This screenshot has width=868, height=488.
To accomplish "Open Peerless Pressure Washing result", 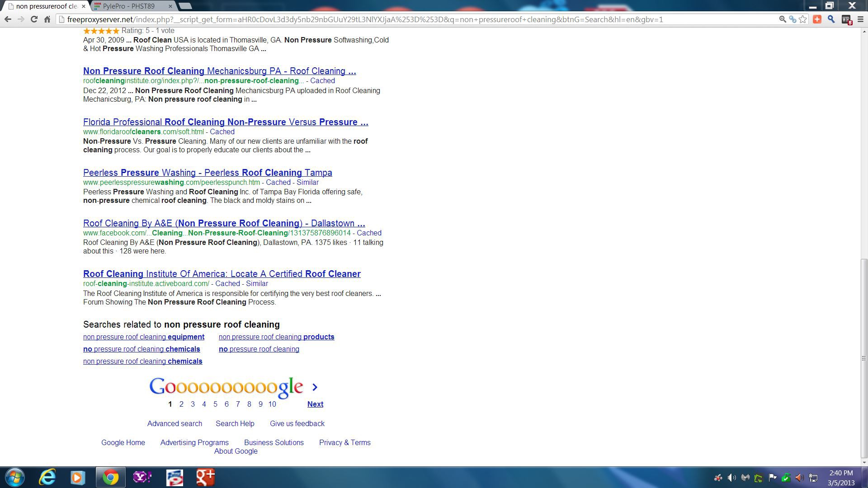I will (x=208, y=173).
